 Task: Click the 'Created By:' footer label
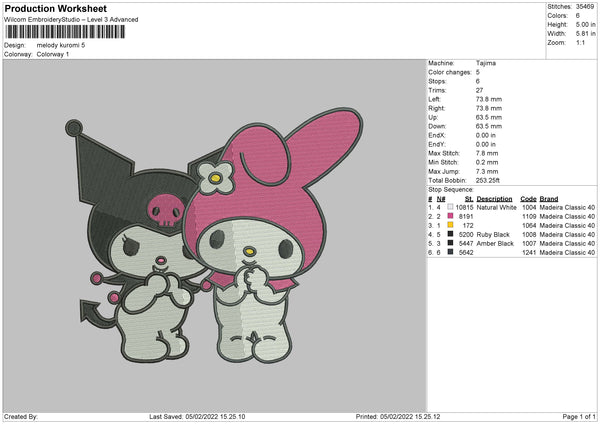[21, 417]
